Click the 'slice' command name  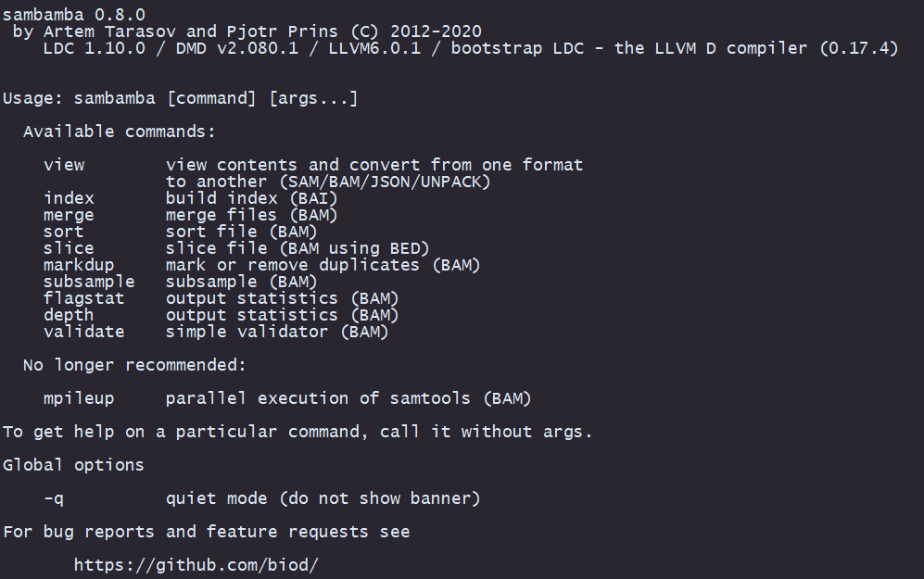click(69, 248)
